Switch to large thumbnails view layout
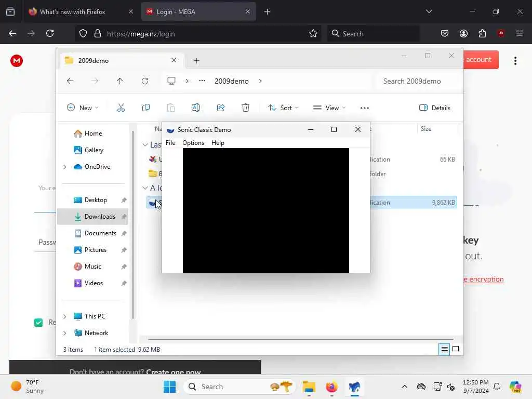The image size is (532, 399). (456, 349)
